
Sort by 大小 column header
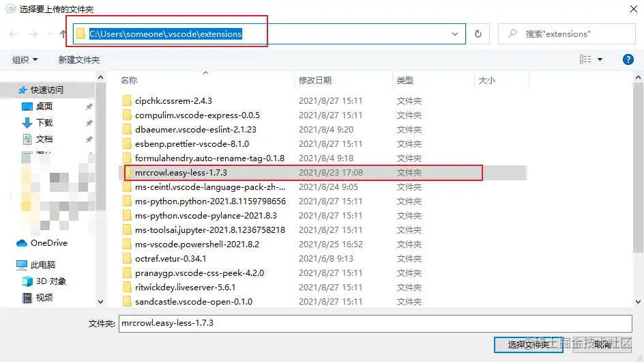click(487, 80)
